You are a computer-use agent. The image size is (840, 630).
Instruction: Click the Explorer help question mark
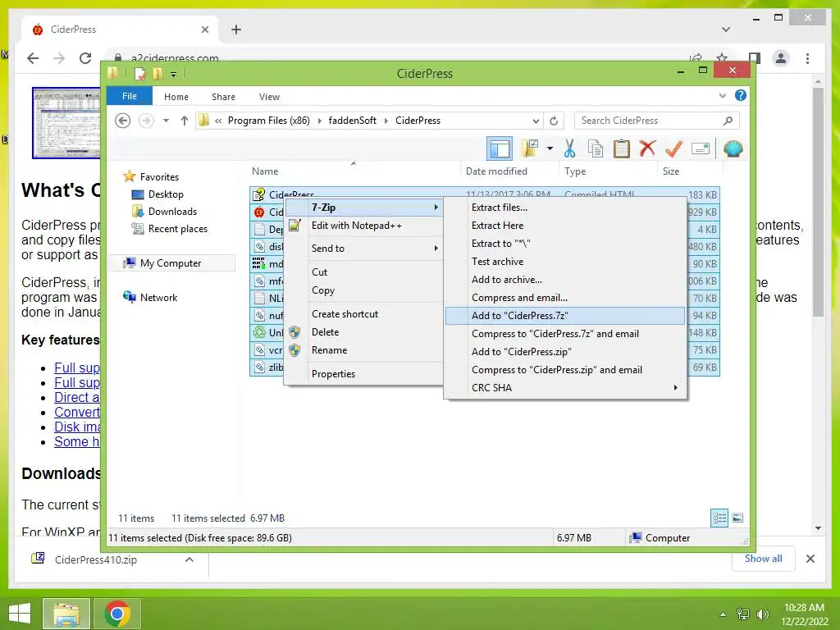coord(741,95)
